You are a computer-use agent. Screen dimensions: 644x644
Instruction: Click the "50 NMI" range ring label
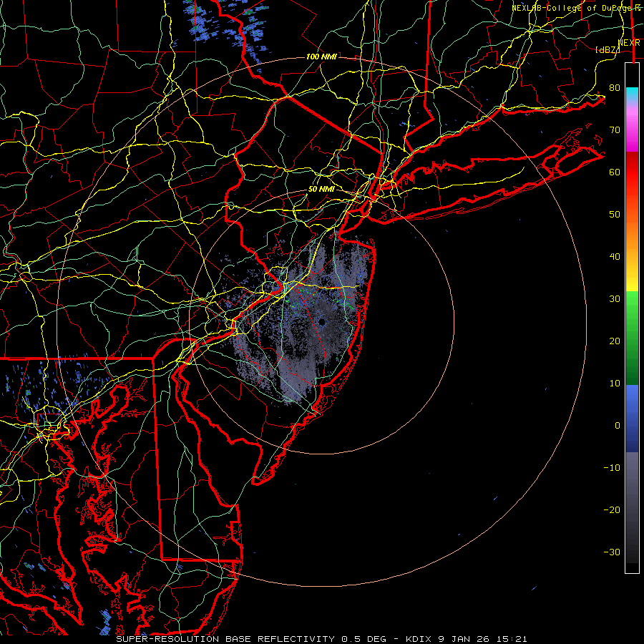(x=321, y=190)
